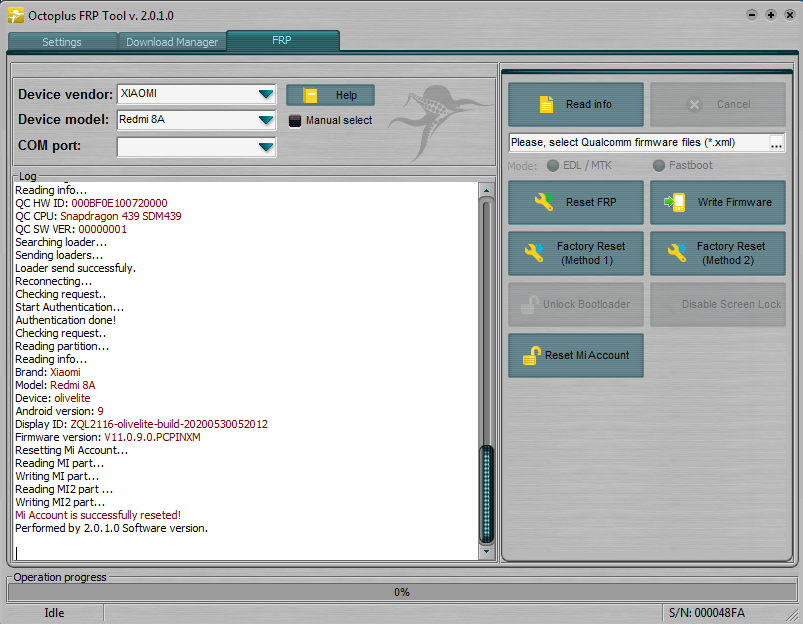The image size is (803, 624).
Task: Open the Download Manager tab
Action: tap(172, 42)
